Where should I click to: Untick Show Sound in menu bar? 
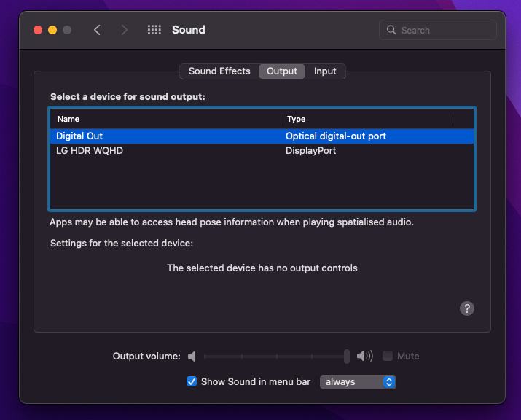(x=192, y=381)
